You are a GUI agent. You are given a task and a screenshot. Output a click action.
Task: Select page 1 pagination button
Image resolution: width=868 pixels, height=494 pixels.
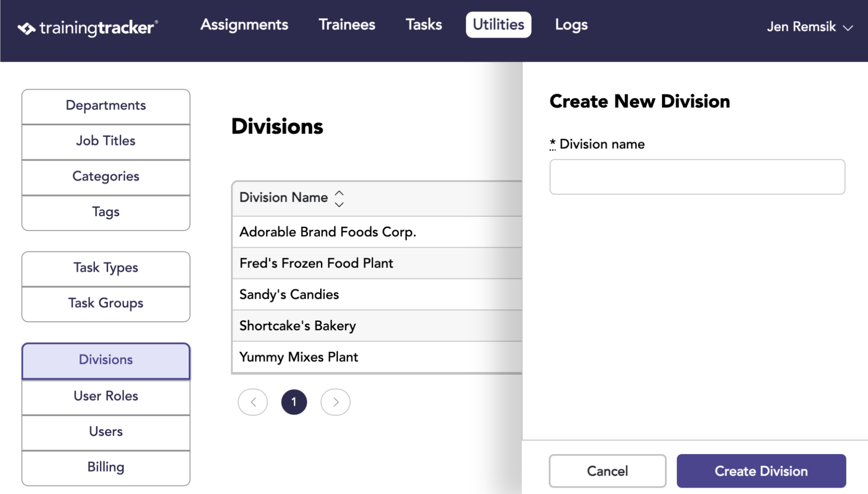point(294,402)
